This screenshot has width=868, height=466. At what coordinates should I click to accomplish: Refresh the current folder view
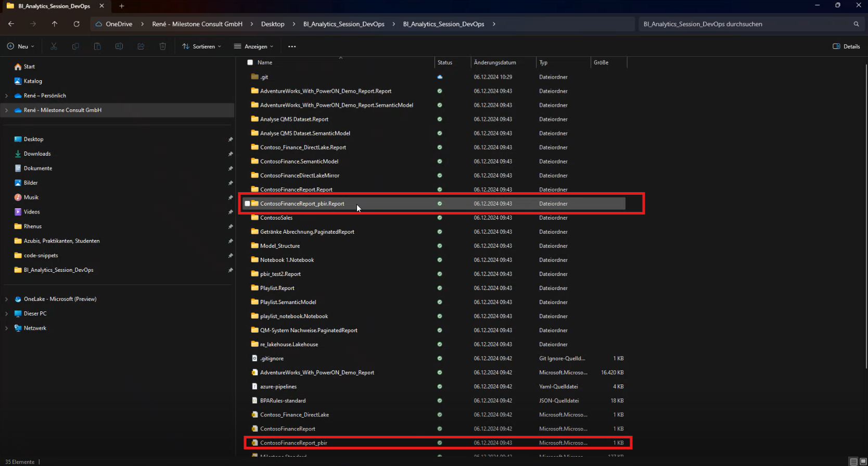pos(76,24)
